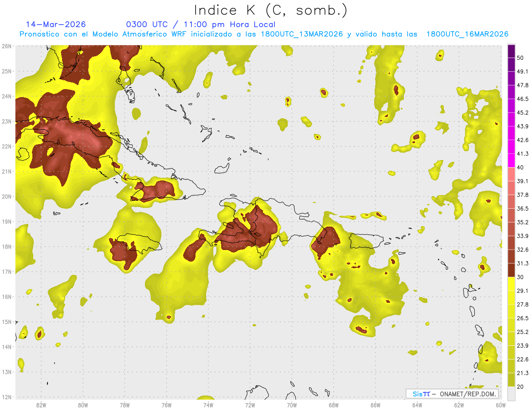Click the latitude axis label "22N"
Image resolution: width=532 pixels, height=411 pixels.
click(x=7, y=146)
